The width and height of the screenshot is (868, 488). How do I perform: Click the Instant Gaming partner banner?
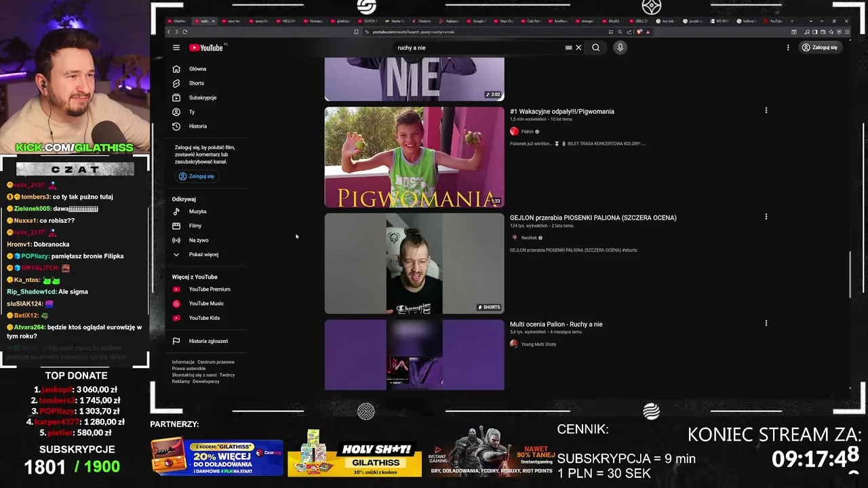tap(491, 452)
